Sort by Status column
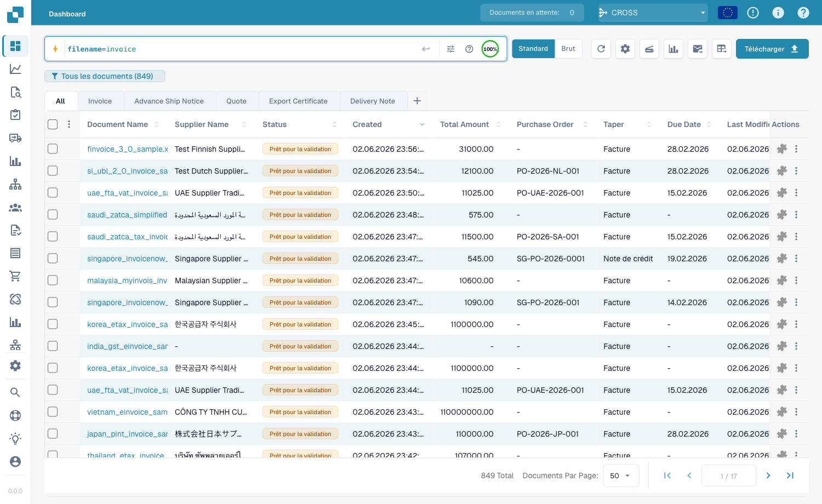The width and height of the screenshot is (822, 504). (334, 124)
